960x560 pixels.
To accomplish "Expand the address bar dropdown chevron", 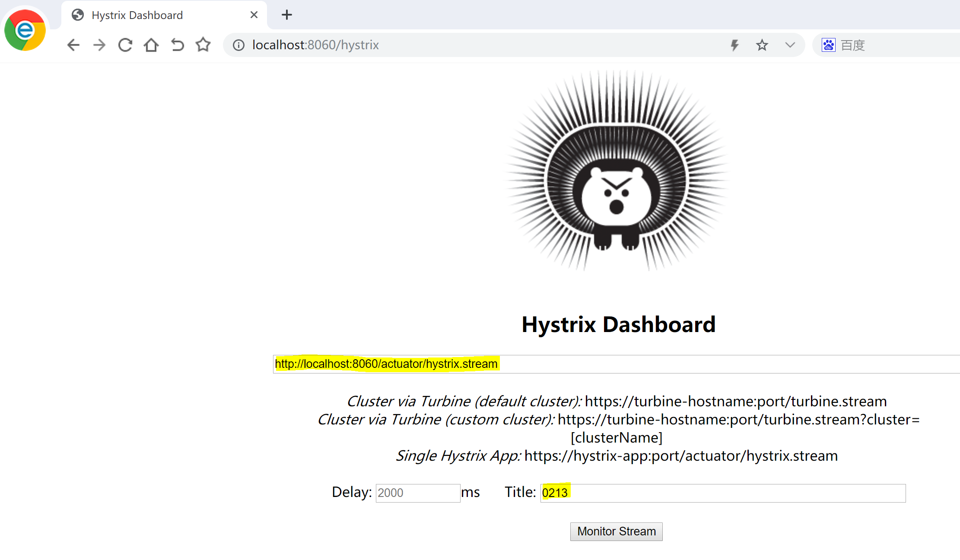I will click(790, 45).
